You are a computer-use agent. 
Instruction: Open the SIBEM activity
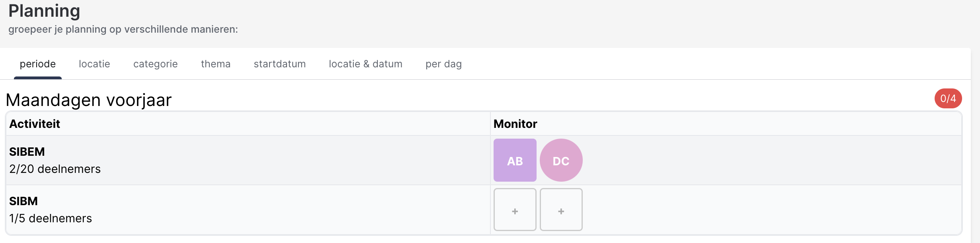pos(27,152)
